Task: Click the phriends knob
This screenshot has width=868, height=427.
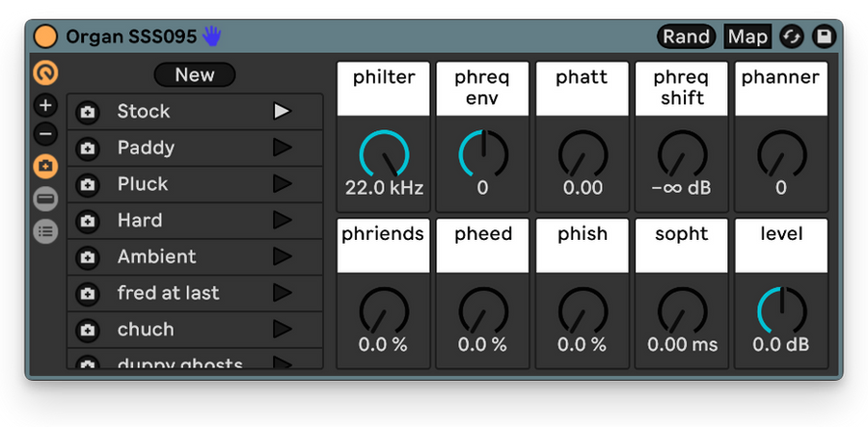Action: (x=384, y=311)
